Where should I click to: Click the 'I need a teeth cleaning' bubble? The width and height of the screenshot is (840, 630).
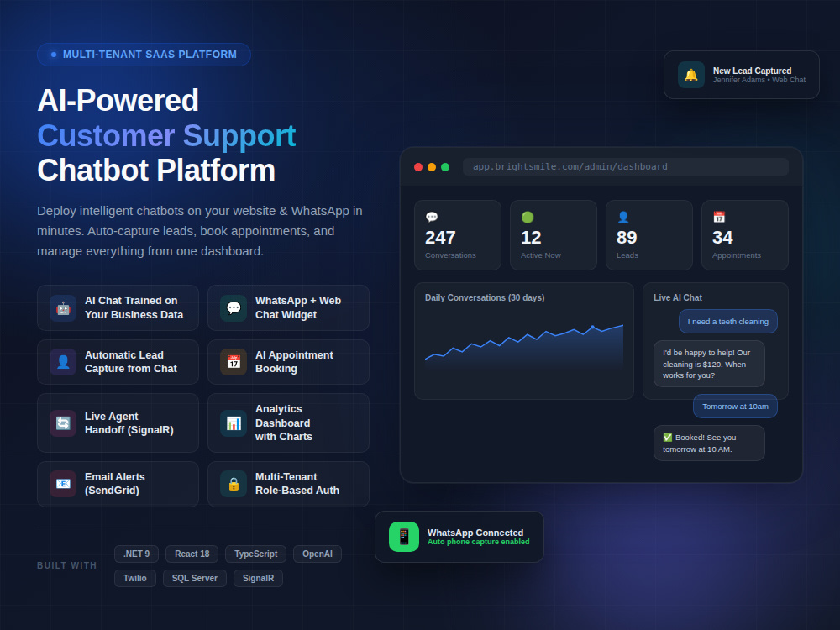click(728, 322)
